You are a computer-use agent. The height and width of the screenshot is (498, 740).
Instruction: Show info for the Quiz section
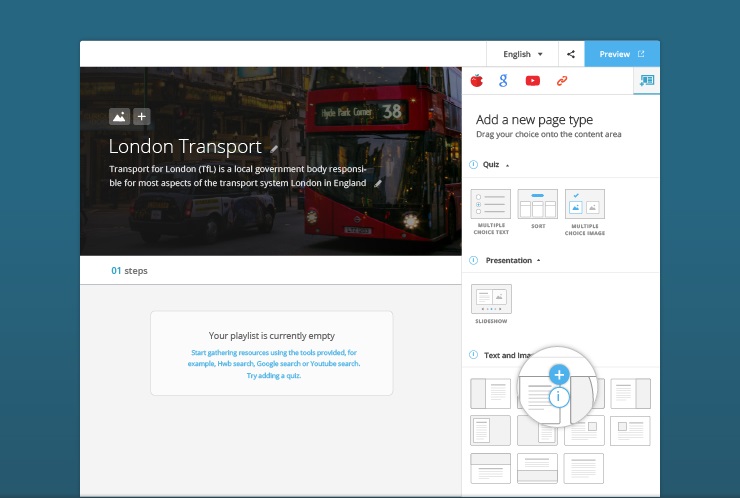[x=474, y=164]
